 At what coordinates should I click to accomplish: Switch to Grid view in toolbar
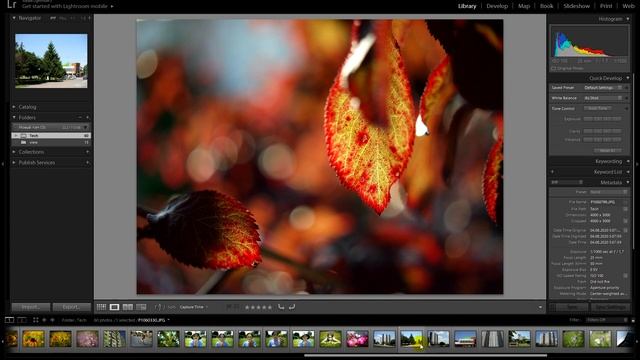101,307
